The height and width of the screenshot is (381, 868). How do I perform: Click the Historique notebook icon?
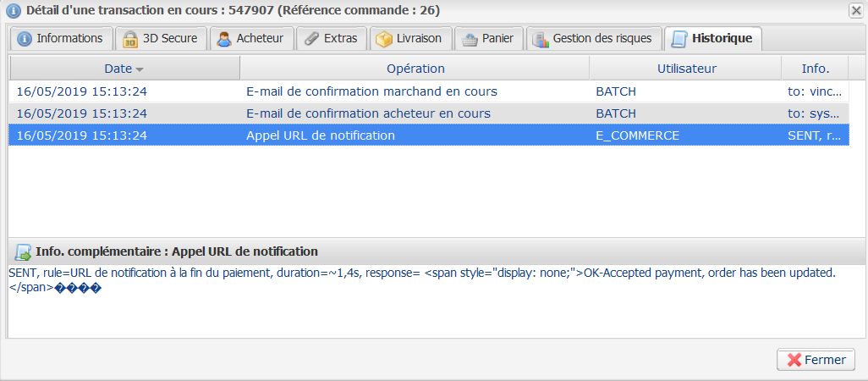pos(679,39)
